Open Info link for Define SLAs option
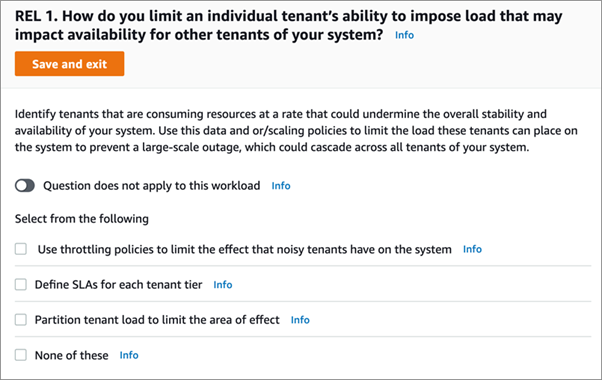 pos(223,284)
